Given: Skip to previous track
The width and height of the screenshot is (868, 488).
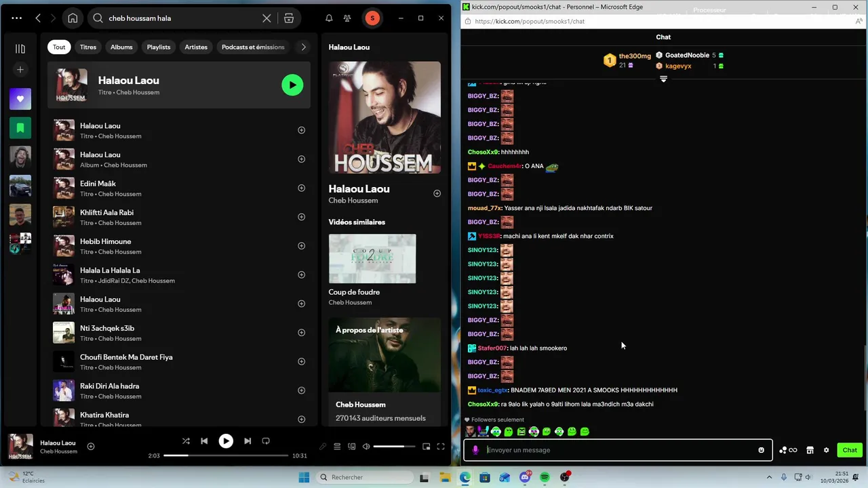Looking at the screenshot, I should click(x=204, y=441).
